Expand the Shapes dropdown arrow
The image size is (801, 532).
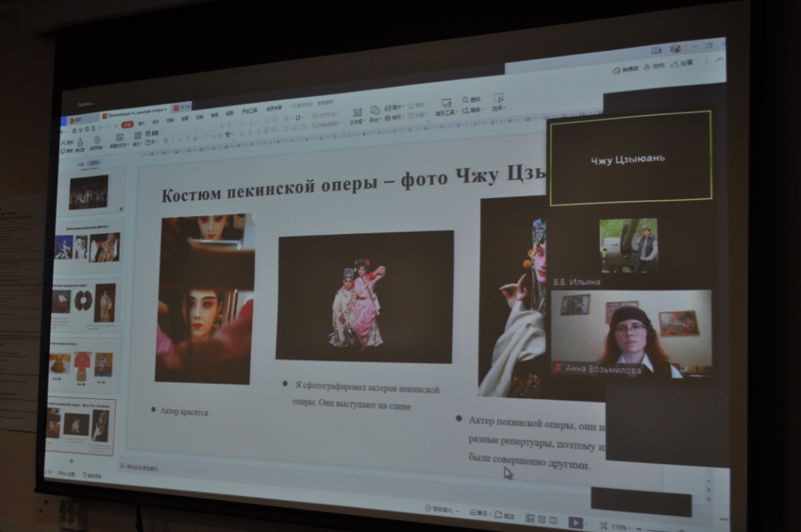pyautogui.click(x=381, y=119)
